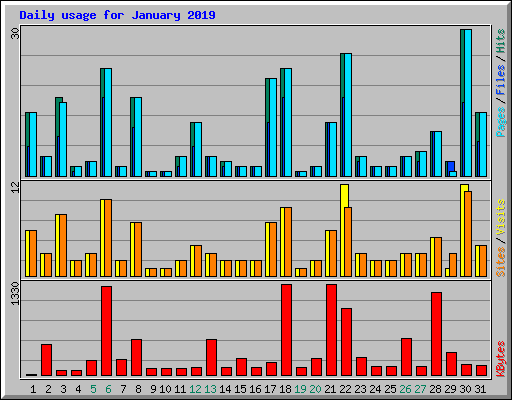Click day label '31' on x-axis
512x400 pixels.
[480, 389]
